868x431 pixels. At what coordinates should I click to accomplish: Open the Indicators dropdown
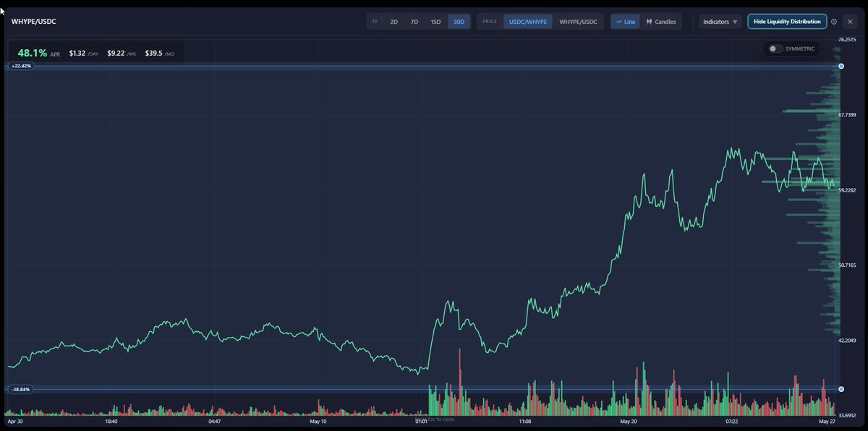point(720,22)
